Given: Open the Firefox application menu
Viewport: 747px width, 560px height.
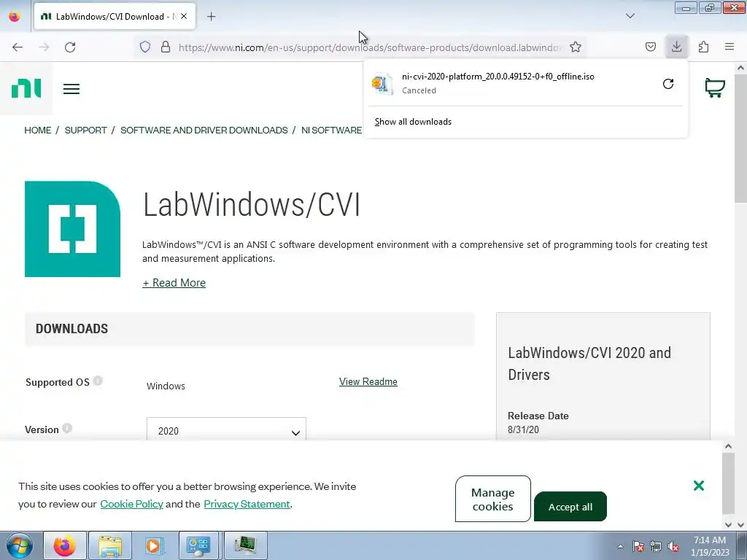Looking at the screenshot, I should (729, 47).
